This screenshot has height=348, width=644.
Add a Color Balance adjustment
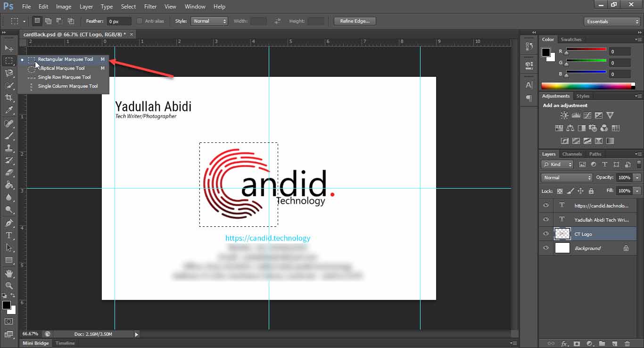570,128
